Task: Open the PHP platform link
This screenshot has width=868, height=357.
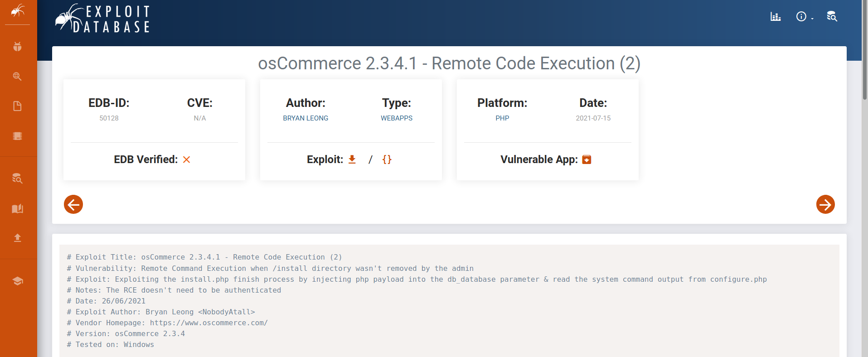Action: [502, 118]
